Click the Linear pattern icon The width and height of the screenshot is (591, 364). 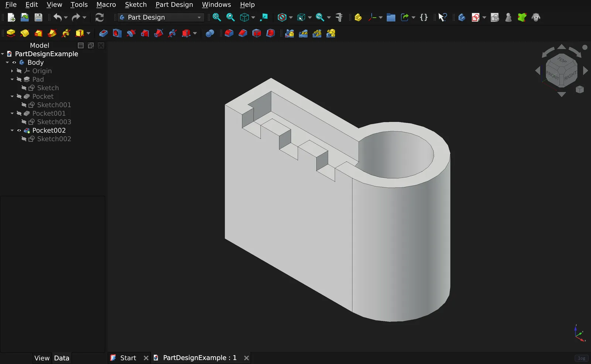click(x=303, y=34)
